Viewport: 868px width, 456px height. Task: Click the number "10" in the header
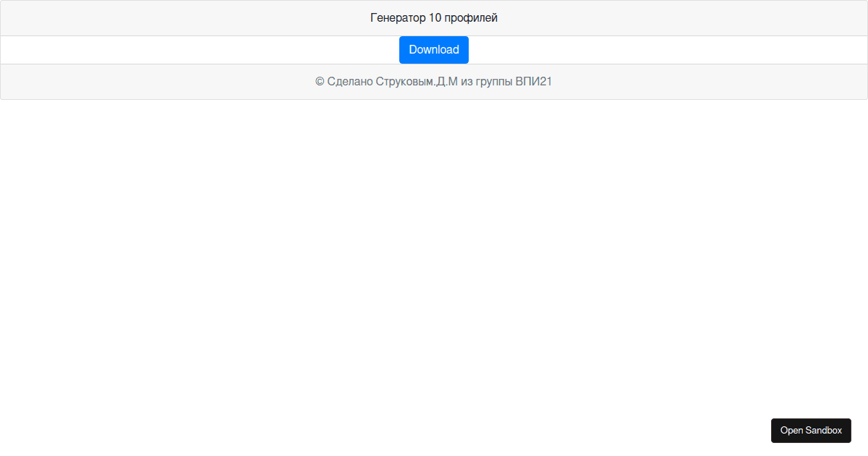(435, 18)
